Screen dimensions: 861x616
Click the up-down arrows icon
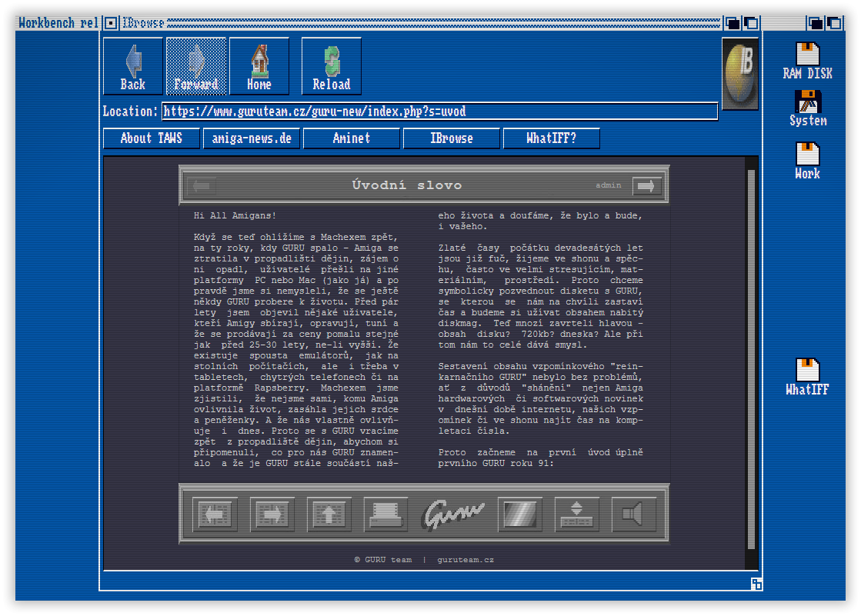pos(576,514)
